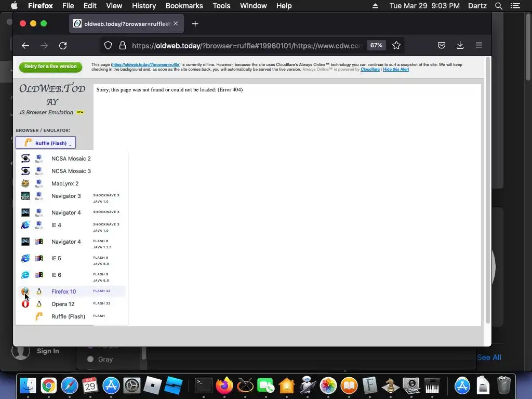Open the Firefox hamburger application menu

pyautogui.click(x=479, y=46)
